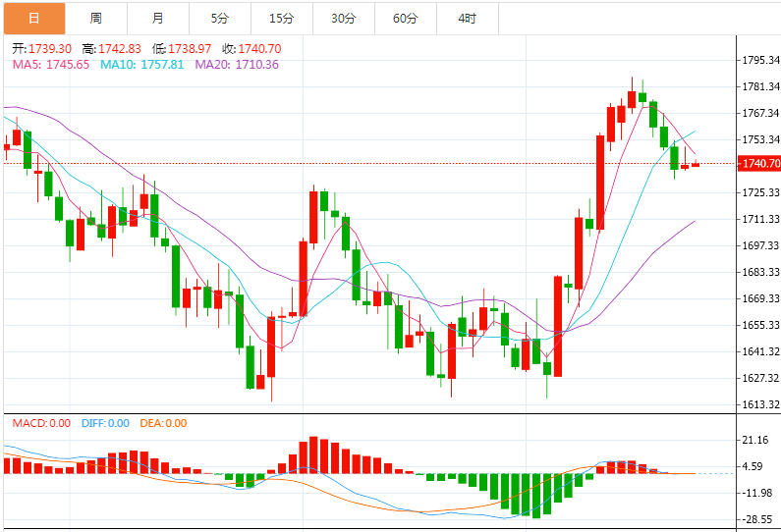This screenshot has width=781, height=532.
Task: Click the -11.98 MACD axis label
Action: coord(757,493)
